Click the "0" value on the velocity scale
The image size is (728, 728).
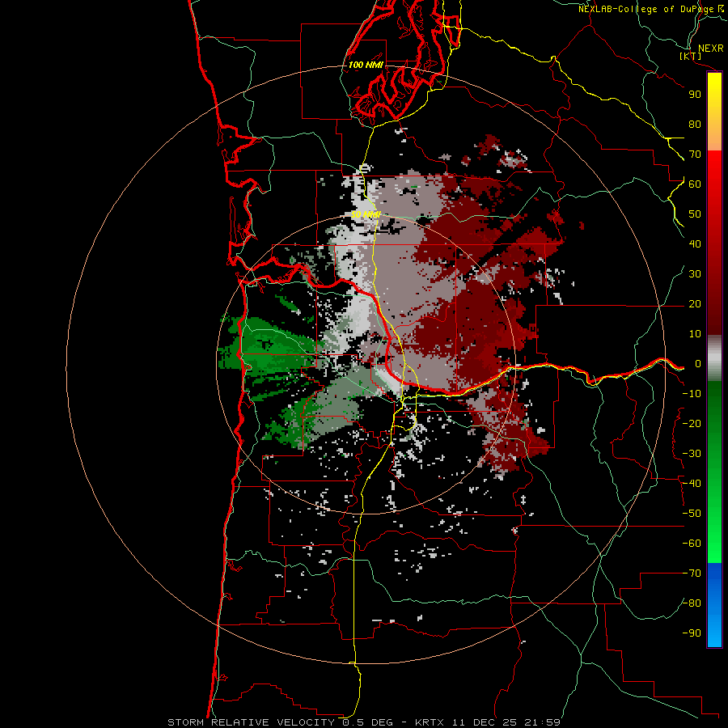(698, 363)
